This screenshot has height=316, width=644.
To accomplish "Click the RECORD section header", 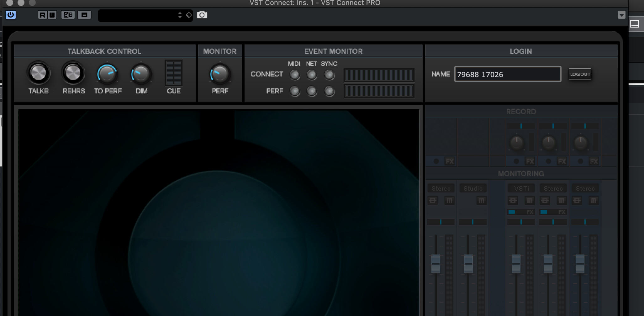I will click(x=521, y=111).
